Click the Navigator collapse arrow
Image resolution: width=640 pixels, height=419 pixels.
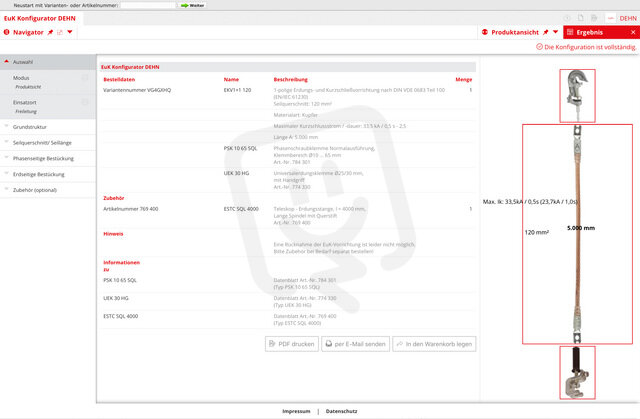click(70, 32)
